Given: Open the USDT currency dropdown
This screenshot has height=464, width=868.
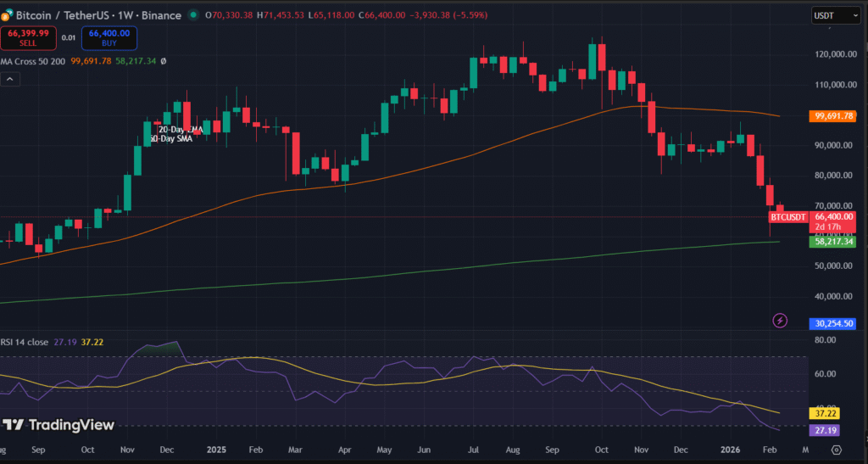Looking at the screenshot, I should coord(836,15).
